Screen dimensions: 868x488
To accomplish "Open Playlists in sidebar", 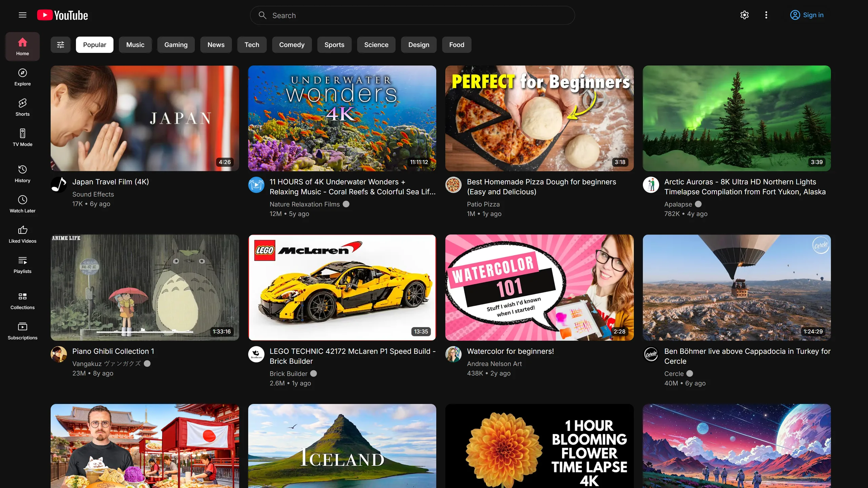I will point(22,264).
